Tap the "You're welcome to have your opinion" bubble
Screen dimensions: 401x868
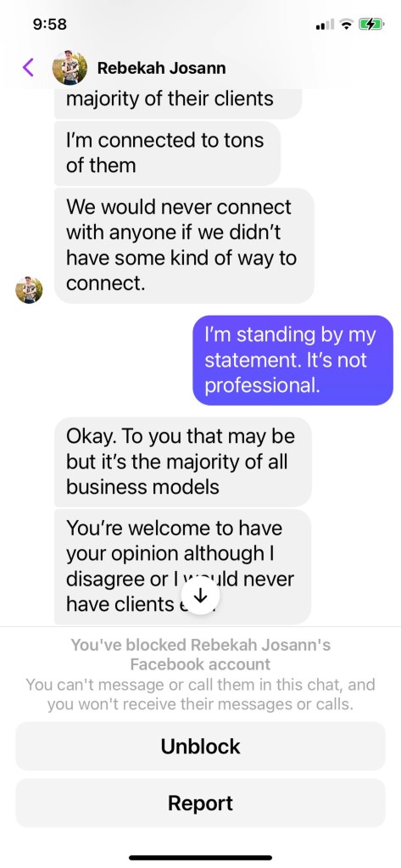(182, 566)
